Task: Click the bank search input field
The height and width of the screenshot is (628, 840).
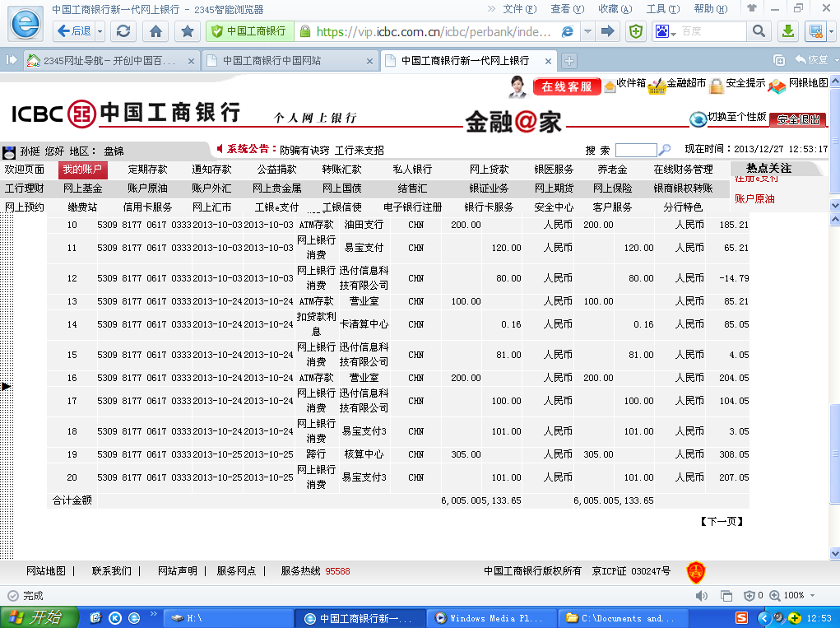Action: 635,150
